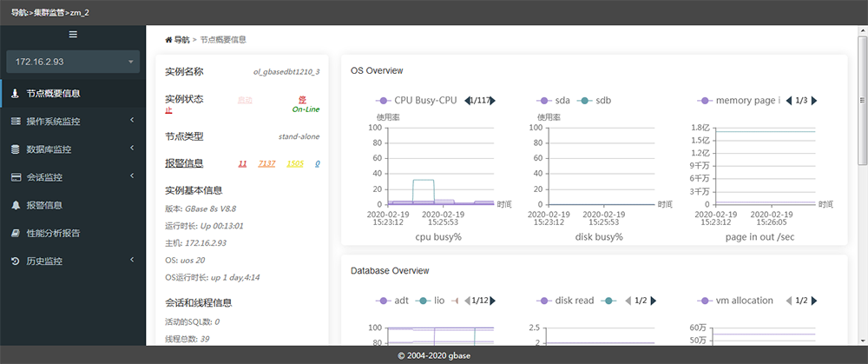This screenshot has width=868, height=364.
Task: Go to previous memory page legend page
Action: [789, 101]
